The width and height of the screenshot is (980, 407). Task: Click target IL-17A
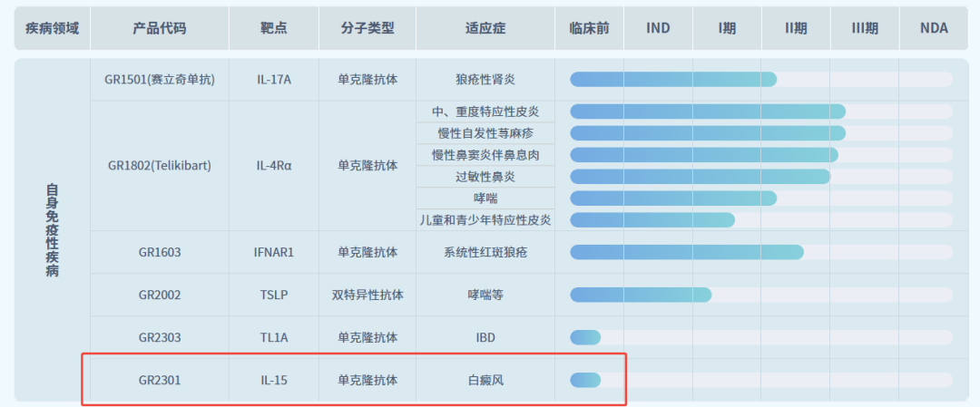click(x=274, y=79)
